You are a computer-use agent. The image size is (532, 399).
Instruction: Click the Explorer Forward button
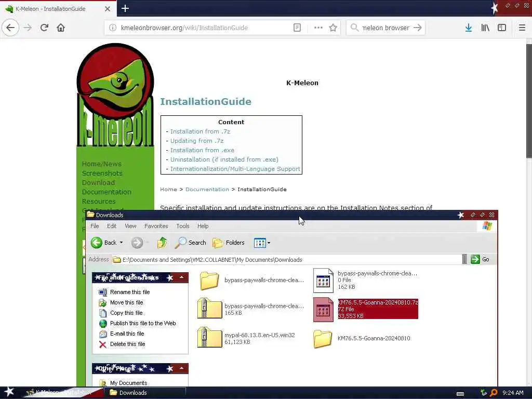[x=137, y=243]
